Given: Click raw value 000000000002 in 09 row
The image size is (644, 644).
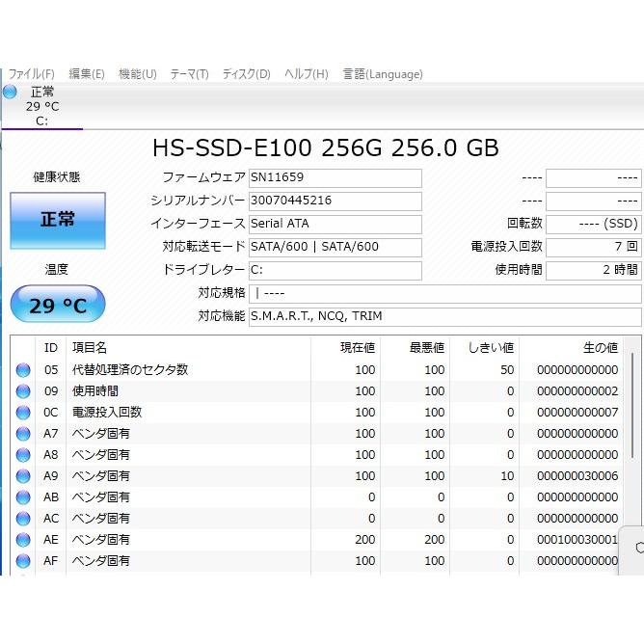Looking at the screenshot, I should (577, 391).
